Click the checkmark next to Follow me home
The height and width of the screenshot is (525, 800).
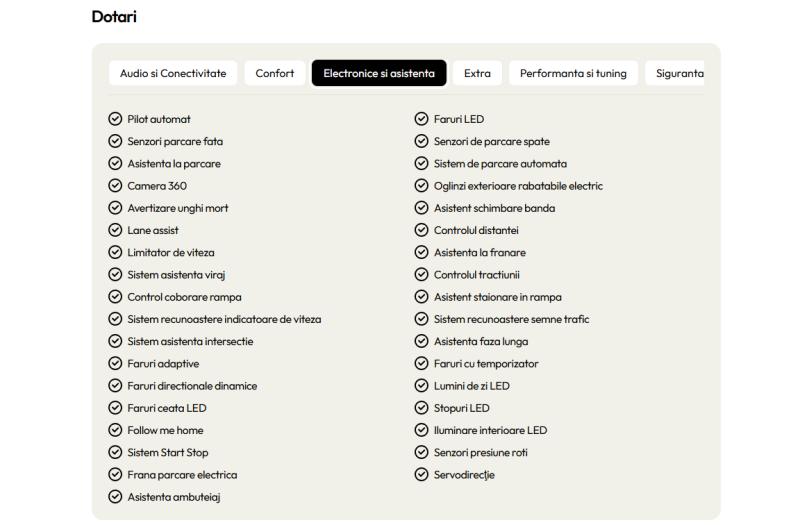pyautogui.click(x=115, y=430)
